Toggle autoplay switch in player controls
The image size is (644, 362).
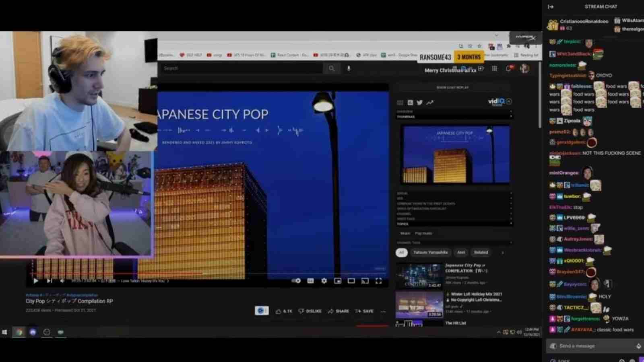[x=296, y=281]
